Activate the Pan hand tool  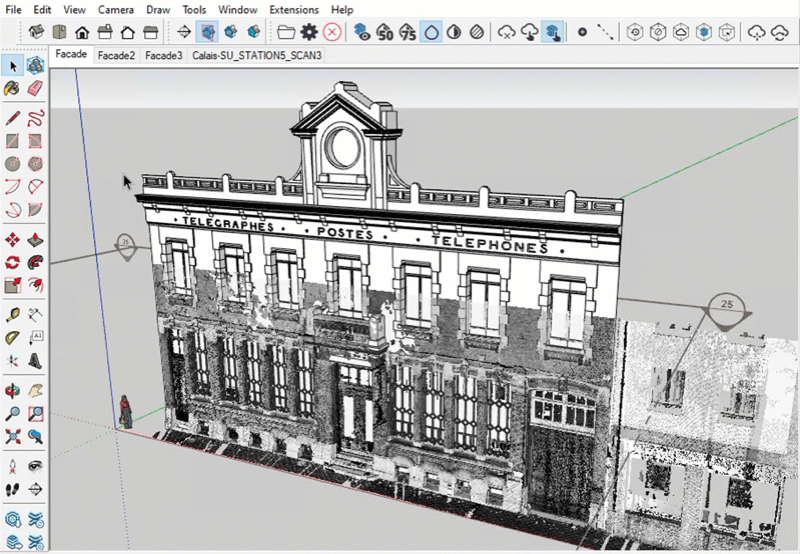pos(35,389)
